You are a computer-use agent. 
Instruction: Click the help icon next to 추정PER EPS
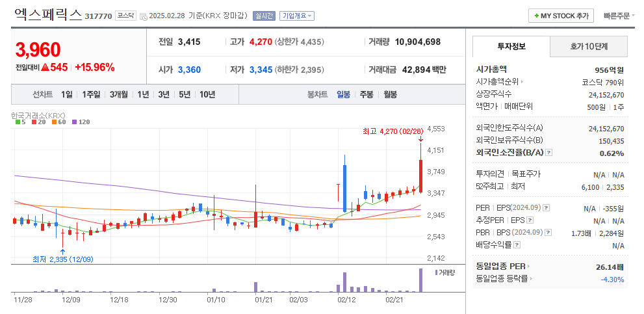point(530,220)
